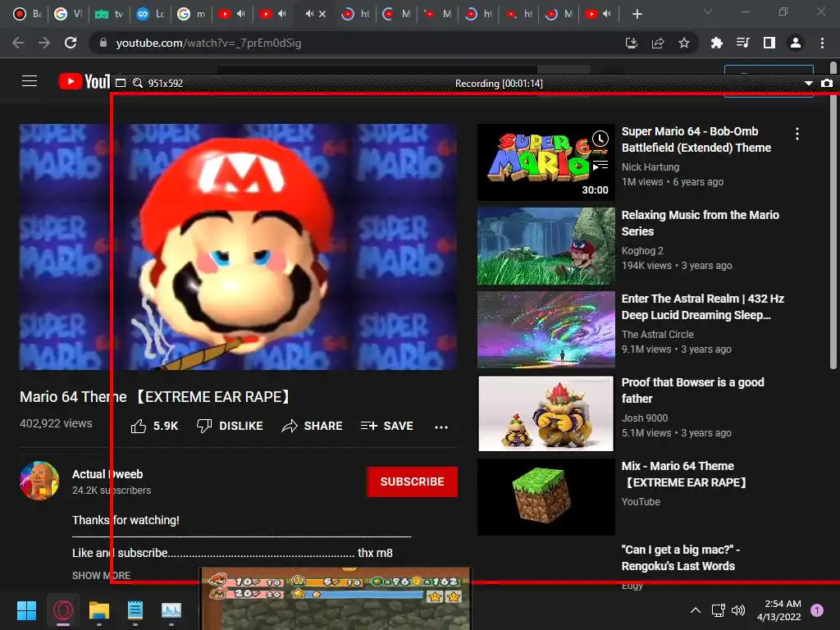Screen dimensions: 840x630
Task: Switch to the Google tab labeled m
Action: [191, 14]
